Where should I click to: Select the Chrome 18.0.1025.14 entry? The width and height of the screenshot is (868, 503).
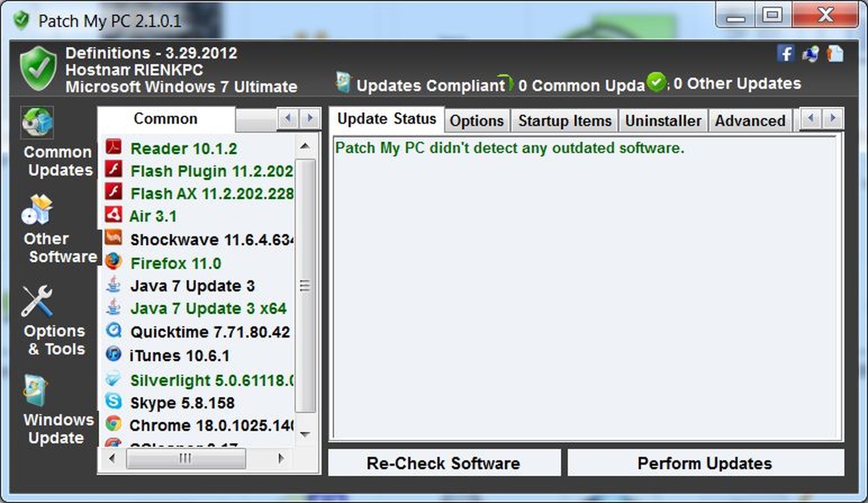click(x=212, y=425)
